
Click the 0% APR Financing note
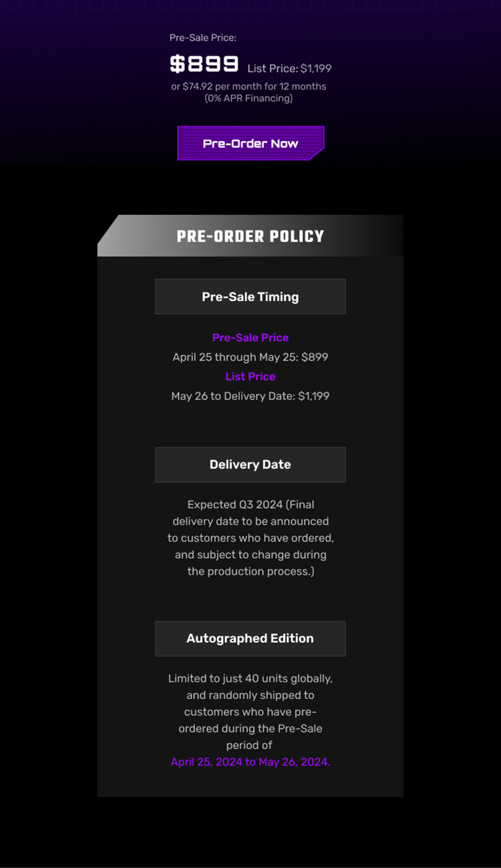pyautogui.click(x=248, y=98)
